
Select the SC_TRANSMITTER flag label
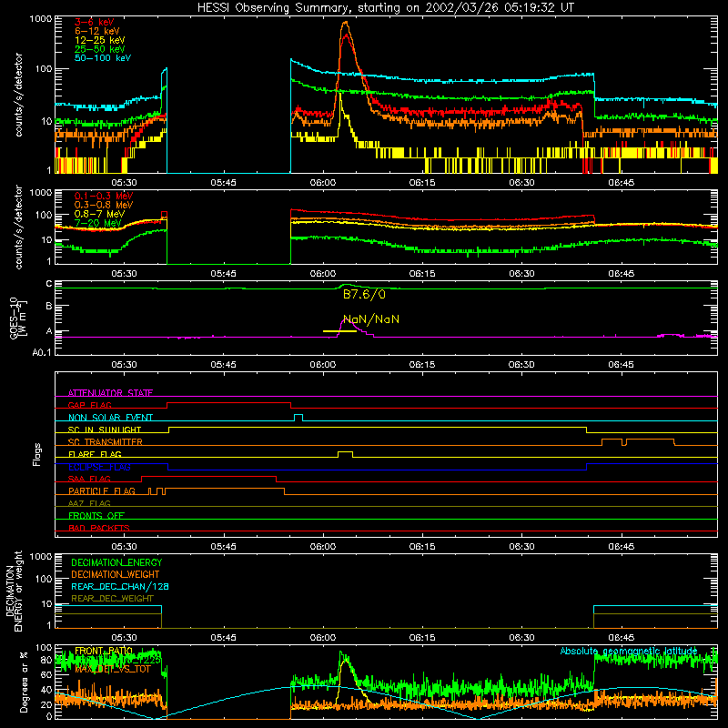point(106,441)
